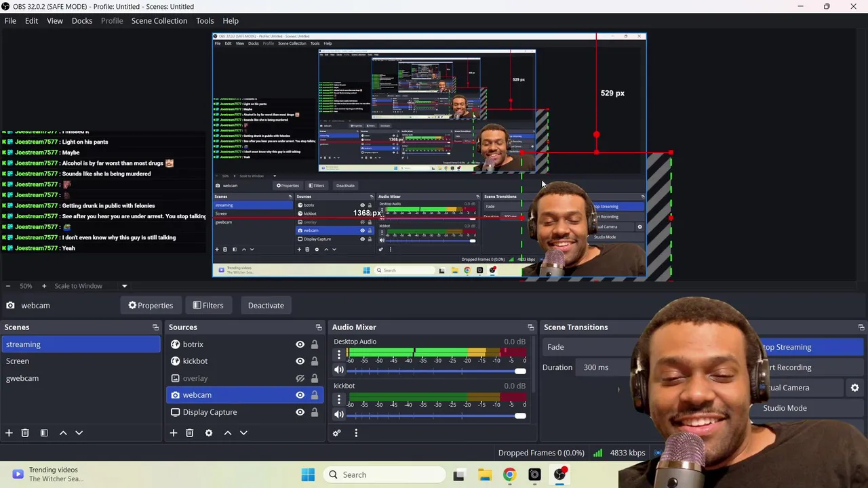Select the streaming scene
Image resolution: width=868 pixels, height=488 pixels.
(x=81, y=344)
